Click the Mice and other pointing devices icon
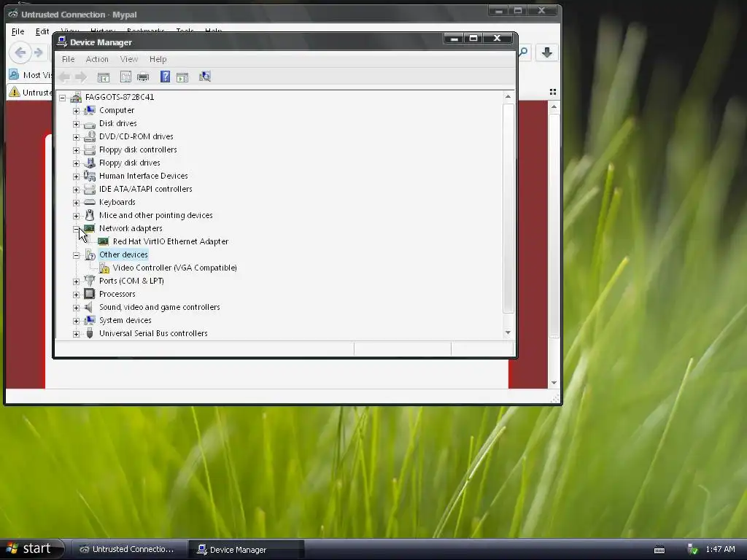Viewport: 747px width, 560px height. point(90,215)
